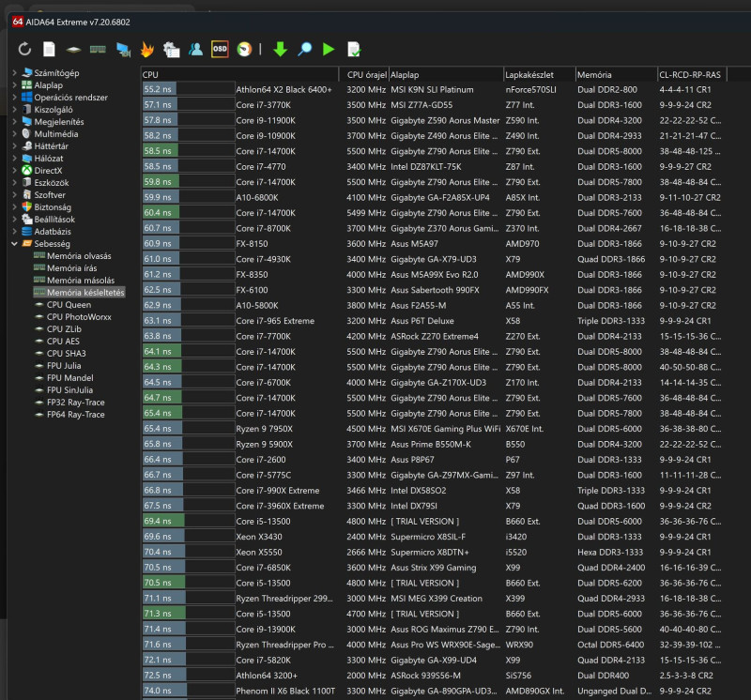Click the monitor diagnostics toolbar icon
The width and height of the screenshot is (751, 700).
(x=124, y=50)
